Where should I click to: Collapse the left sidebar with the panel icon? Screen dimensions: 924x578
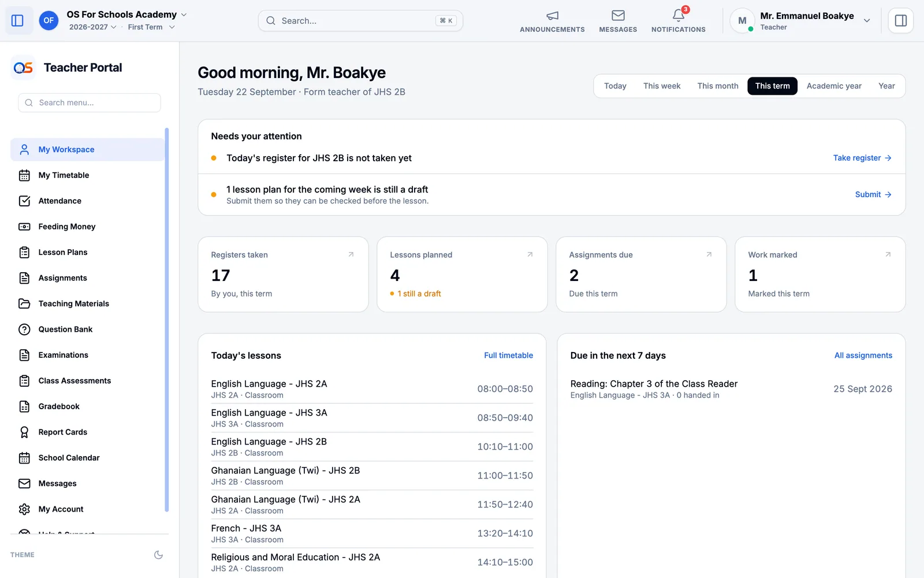point(17,21)
